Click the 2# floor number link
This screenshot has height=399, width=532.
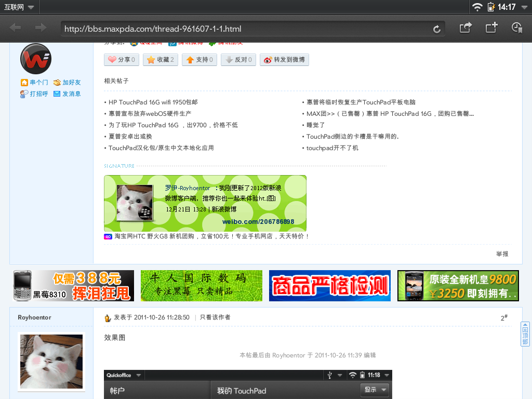[504, 317]
